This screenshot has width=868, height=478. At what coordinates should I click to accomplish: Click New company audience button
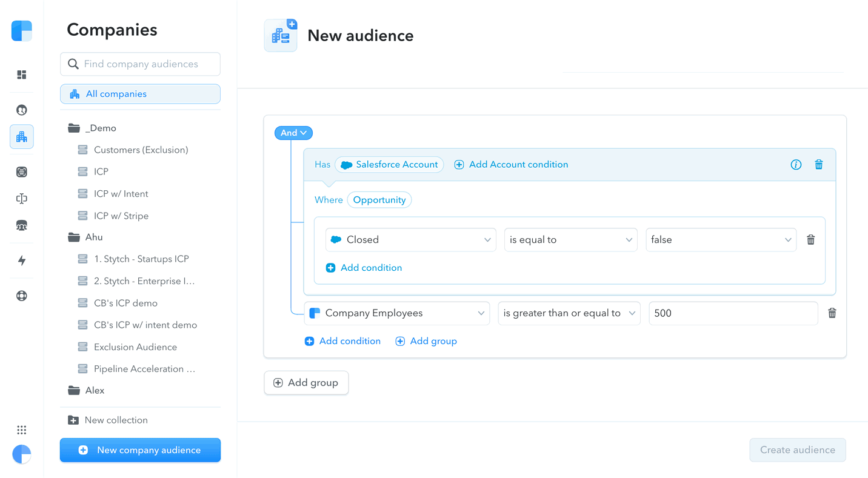tap(140, 450)
